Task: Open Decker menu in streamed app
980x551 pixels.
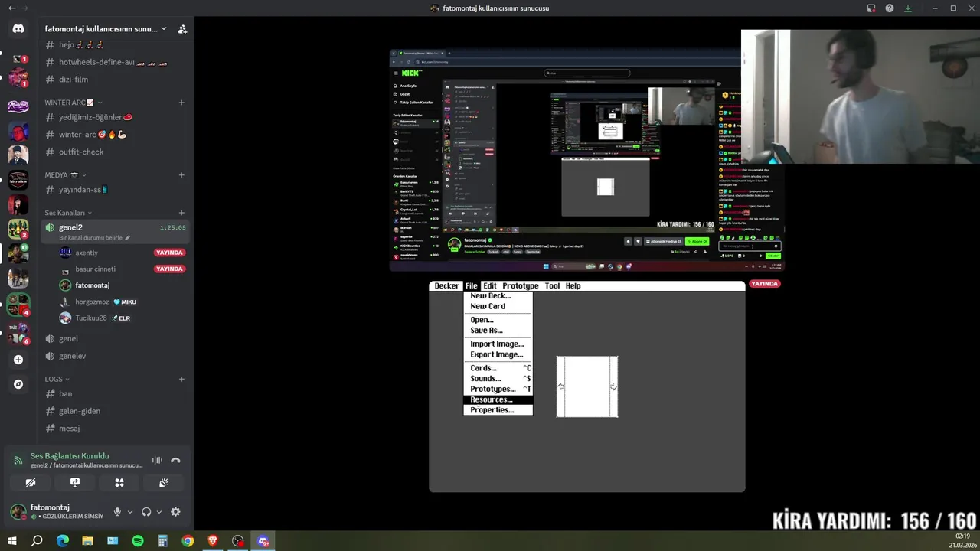Action: pyautogui.click(x=446, y=286)
